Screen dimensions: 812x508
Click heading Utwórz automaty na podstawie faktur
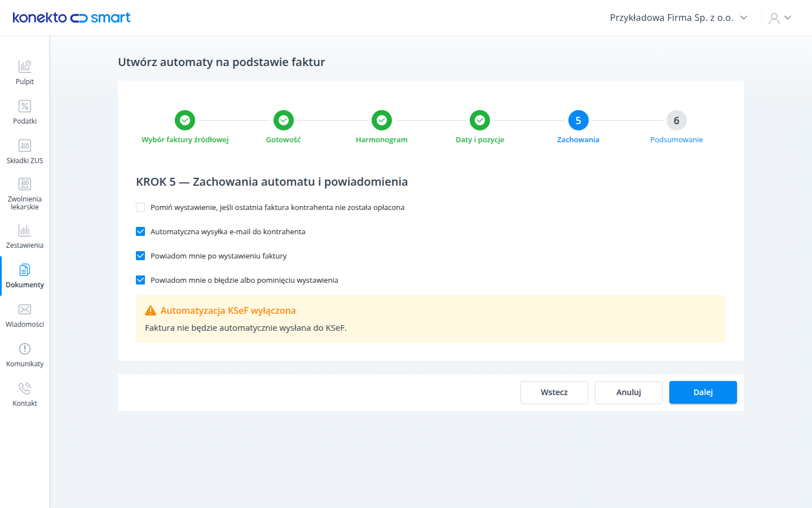tap(222, 62)
